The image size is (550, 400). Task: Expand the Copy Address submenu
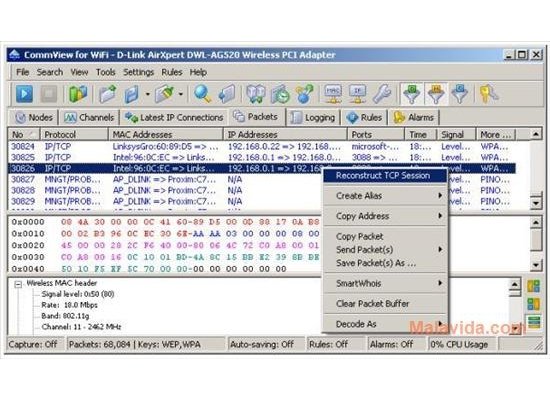[x=385, y=216]
